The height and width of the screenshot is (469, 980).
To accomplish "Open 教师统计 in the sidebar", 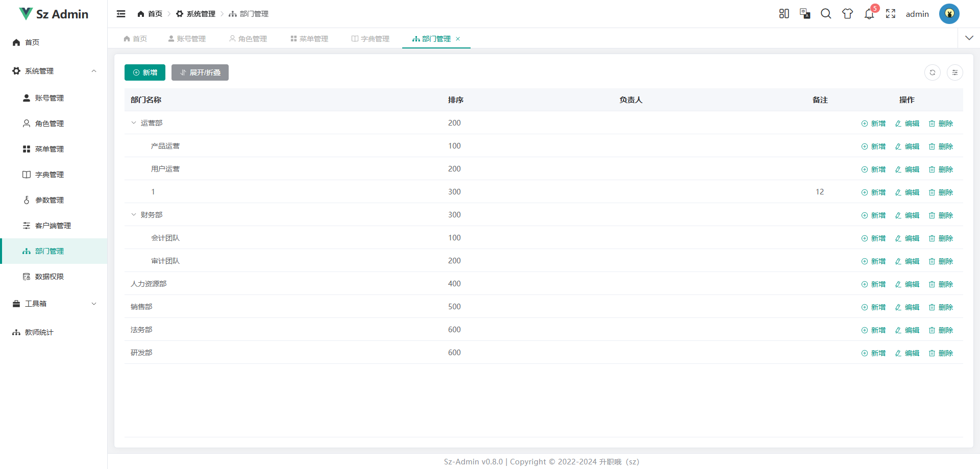I will [x=54, y=332].
